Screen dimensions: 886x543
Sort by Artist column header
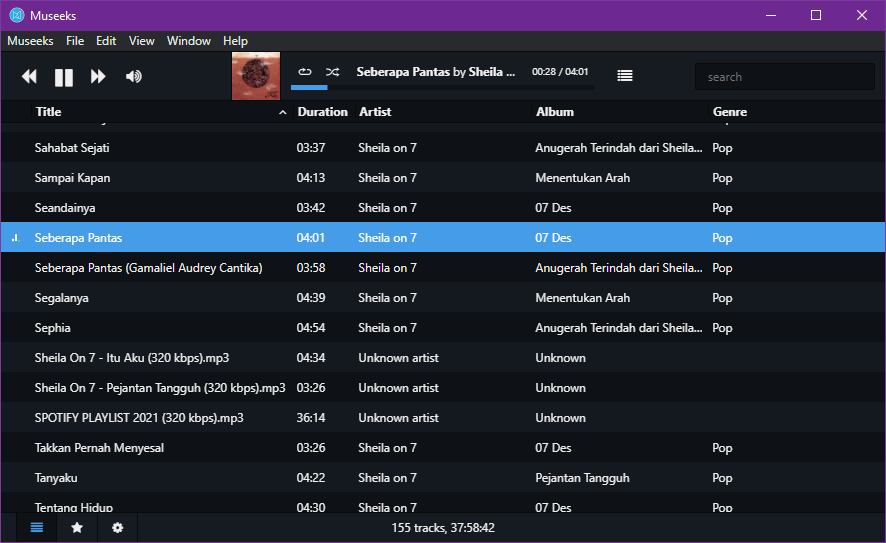[x=375, y=112]
